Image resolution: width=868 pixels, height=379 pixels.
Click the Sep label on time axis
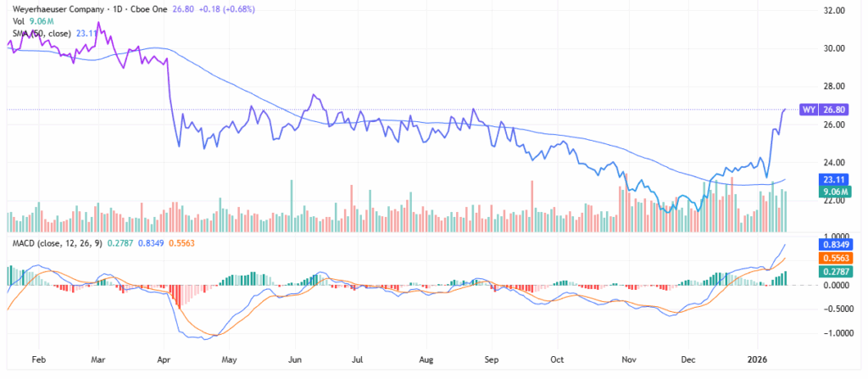pos(492,359)
